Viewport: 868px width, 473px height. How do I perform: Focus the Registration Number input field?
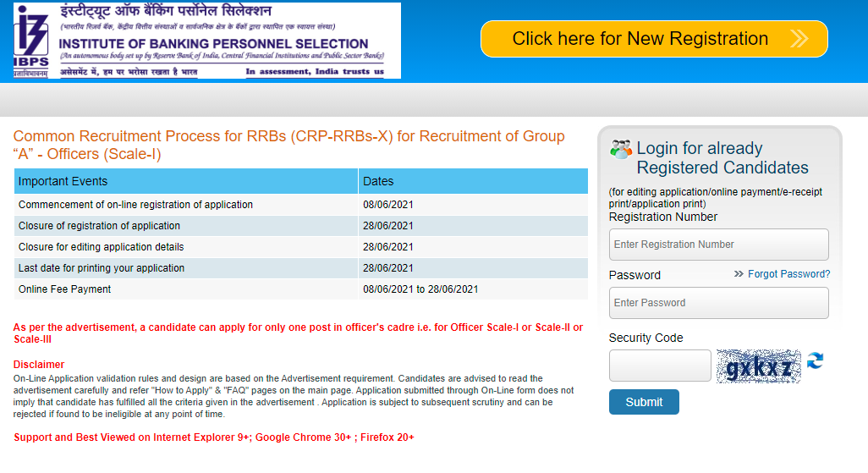tap(718, 245)
